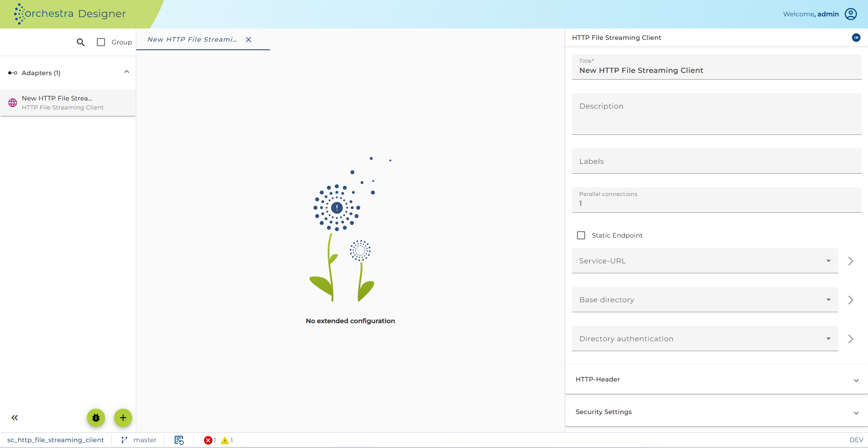This screenshot has width=868, height=448.
Task: Toggle the Group checkbox
Action: coord(101,42)
